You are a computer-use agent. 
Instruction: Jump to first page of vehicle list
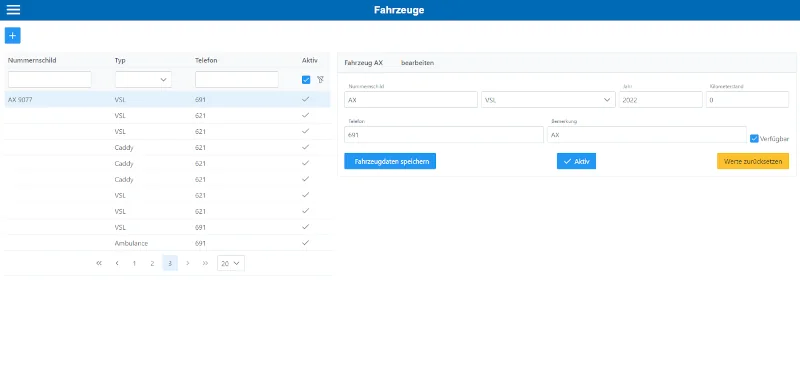pos(99,263)
